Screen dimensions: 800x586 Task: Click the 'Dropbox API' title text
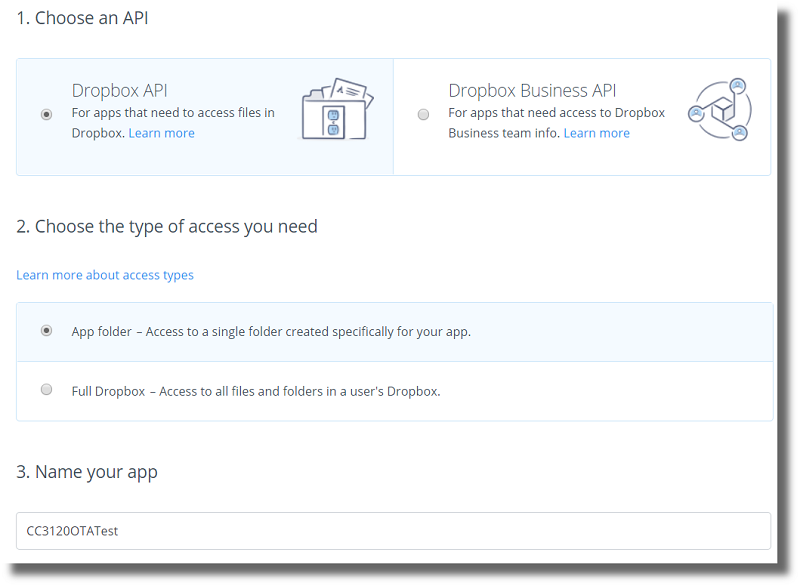[119, 91]
